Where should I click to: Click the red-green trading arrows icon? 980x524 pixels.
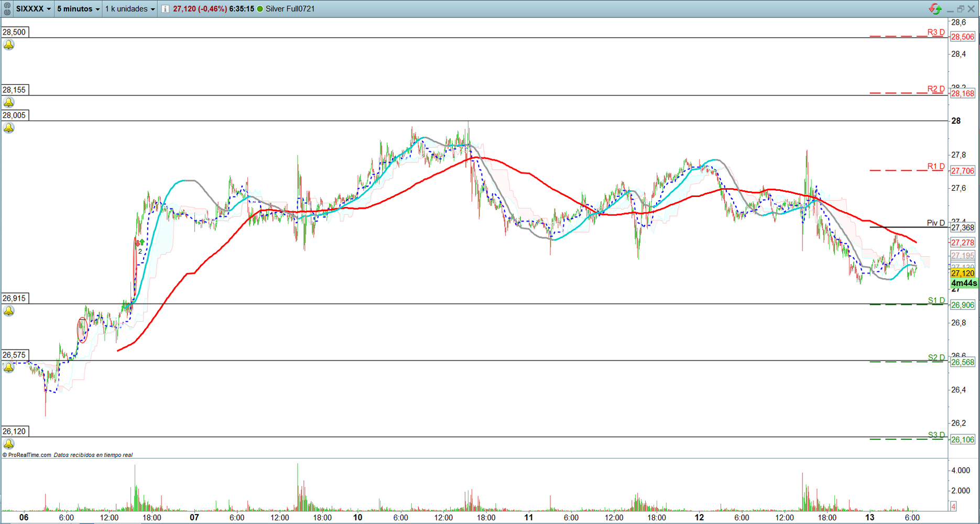click(934, 9)
